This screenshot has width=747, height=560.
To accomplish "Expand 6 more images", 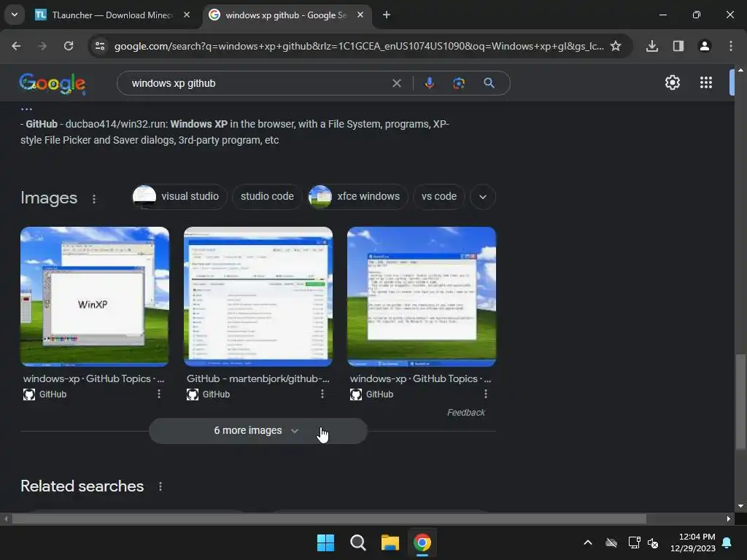I will (258, 431).
